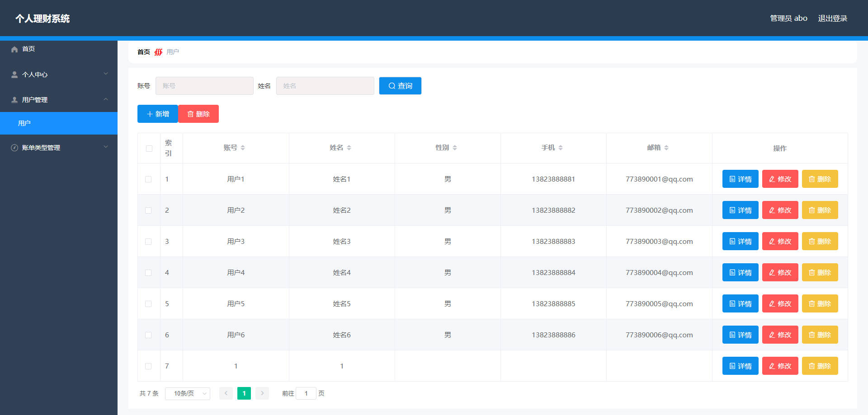This screenshot has width=868, height=415.
Task: Click 修改 for 用户1
Action: click(x=780, y=179)
